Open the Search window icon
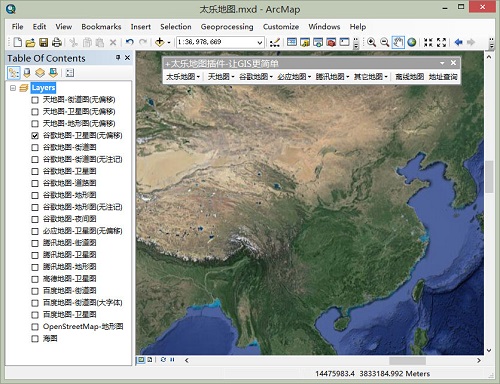The width and height of the screenshot is (500, 384). 318,42
